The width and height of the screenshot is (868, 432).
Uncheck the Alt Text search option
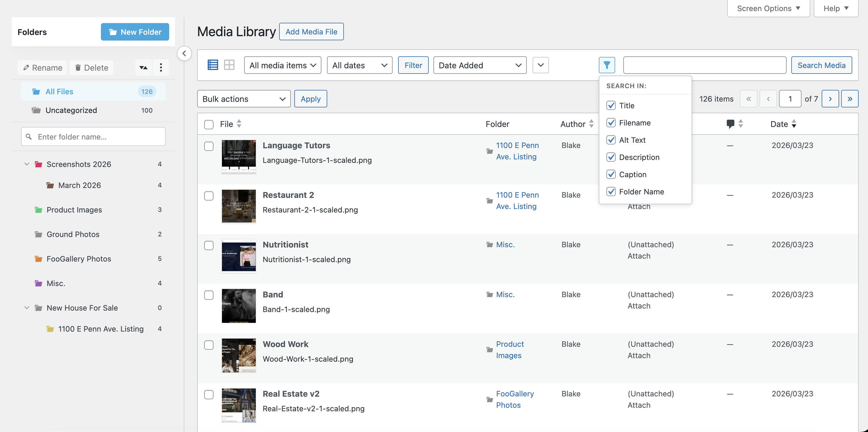pyautogui.click(x=611, y=140)
